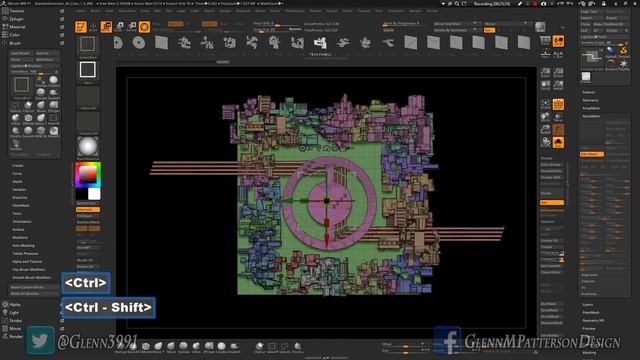
Task: Pick a hue in the color picker square
Action: (x=87, y=175)
